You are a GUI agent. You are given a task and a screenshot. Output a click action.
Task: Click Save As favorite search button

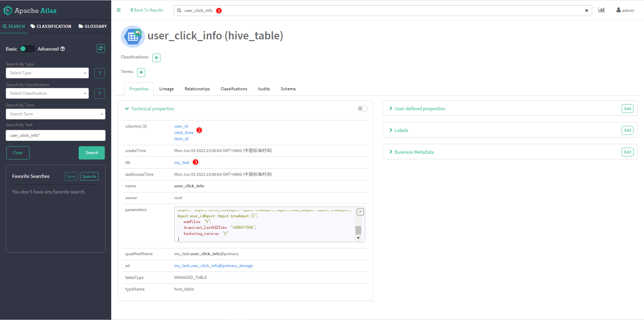pos(89,176)
